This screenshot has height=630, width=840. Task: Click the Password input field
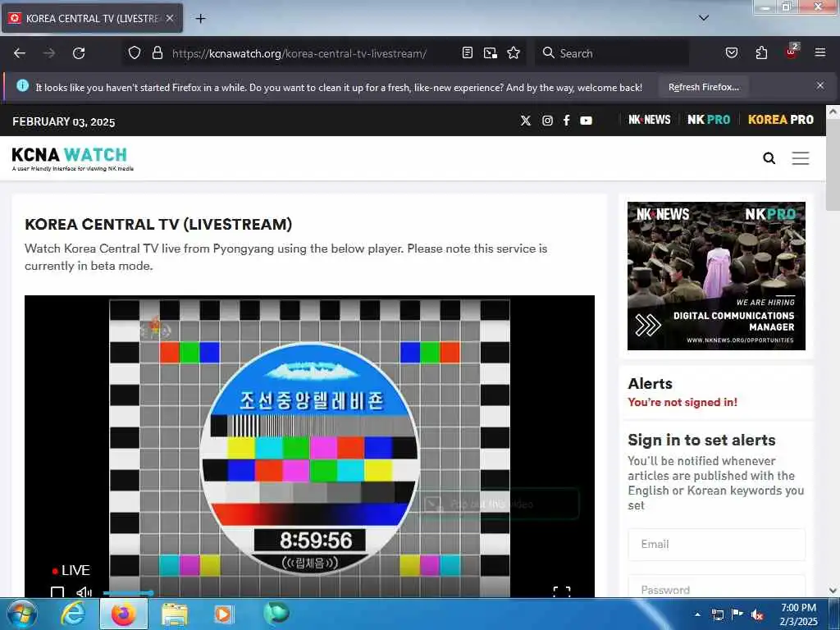716,586
